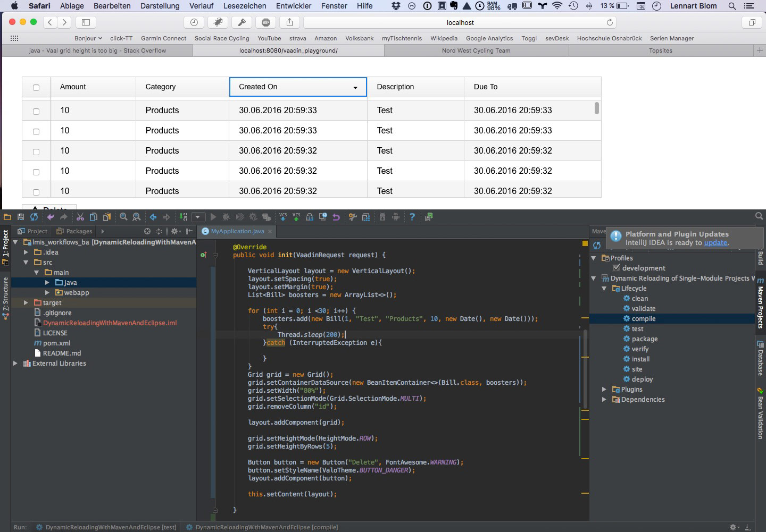Collapse the Lifecycle node in Maven panel
Viewport: 766px width, 532px height.
click(604, 289)
